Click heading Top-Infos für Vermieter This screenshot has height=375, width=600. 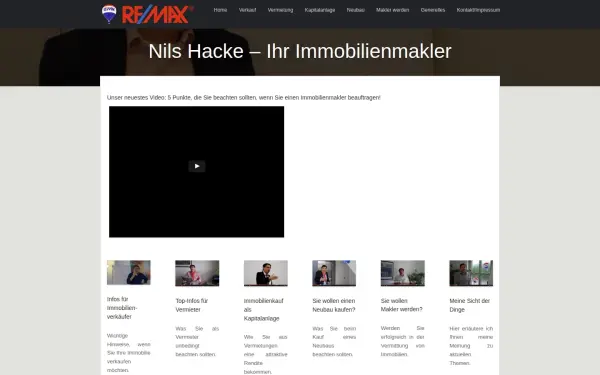(x=192, y=305)
